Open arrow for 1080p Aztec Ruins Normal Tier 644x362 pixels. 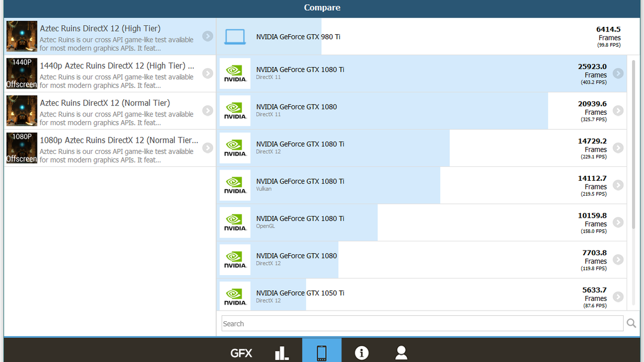[x=208, y=148]
